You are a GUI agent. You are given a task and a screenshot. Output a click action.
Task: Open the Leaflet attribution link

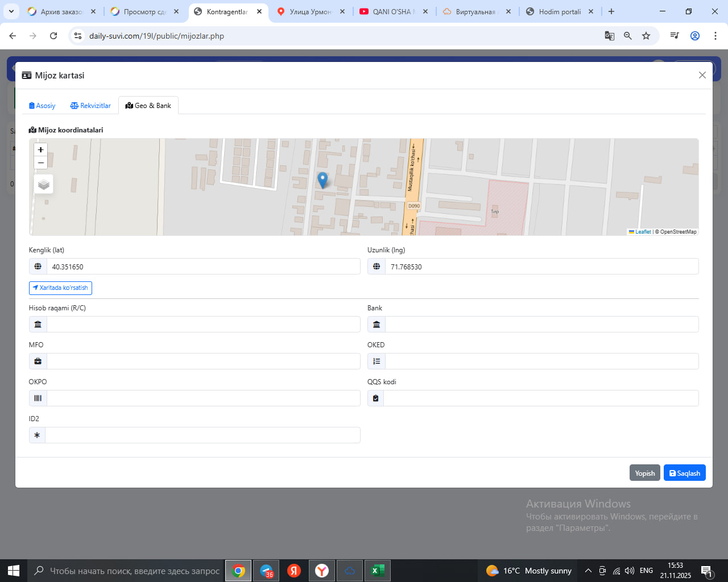tap(642, 232)
